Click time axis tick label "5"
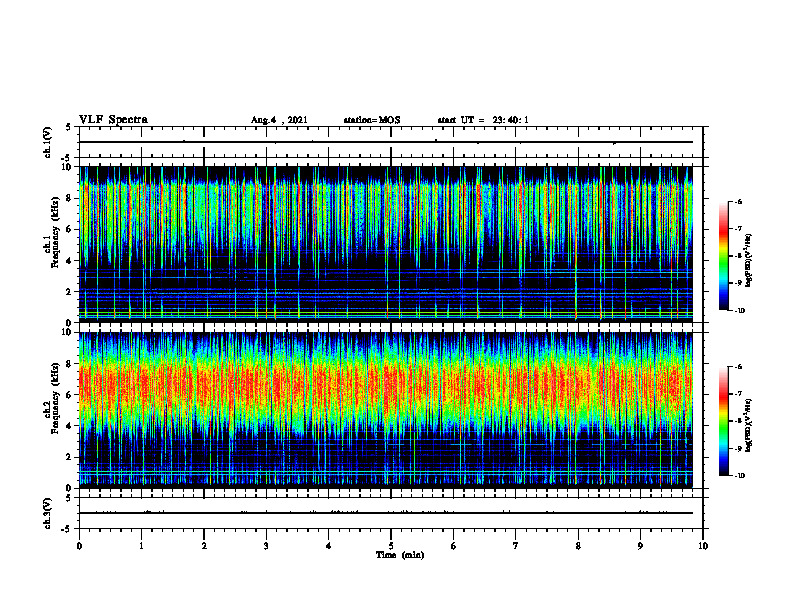This screenshot has height=612, width=792. [391, 546]
